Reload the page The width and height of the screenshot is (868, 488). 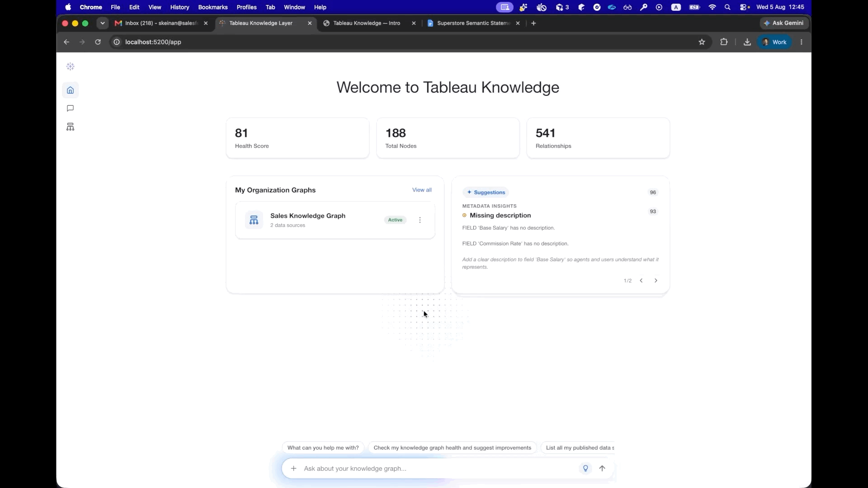pos(98,42)
